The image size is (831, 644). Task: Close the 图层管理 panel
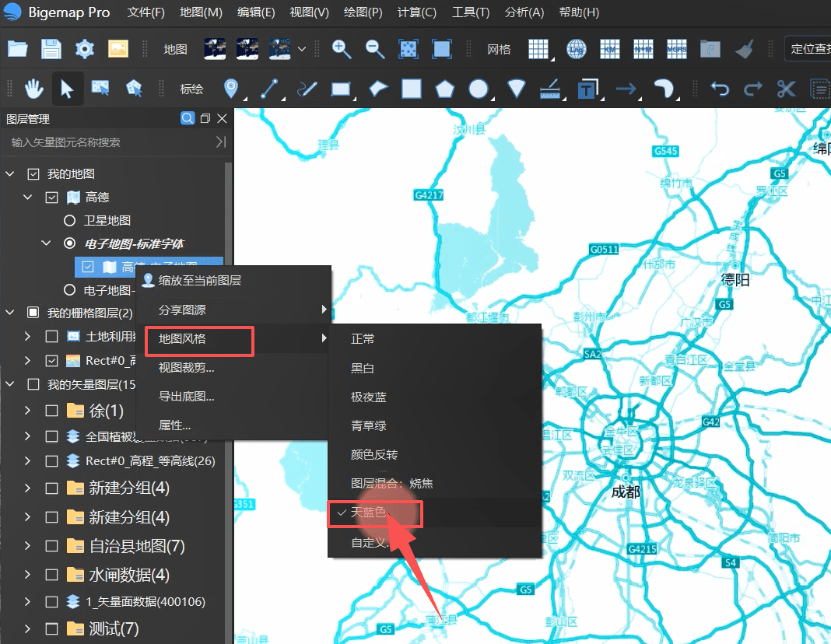[222, 118]
